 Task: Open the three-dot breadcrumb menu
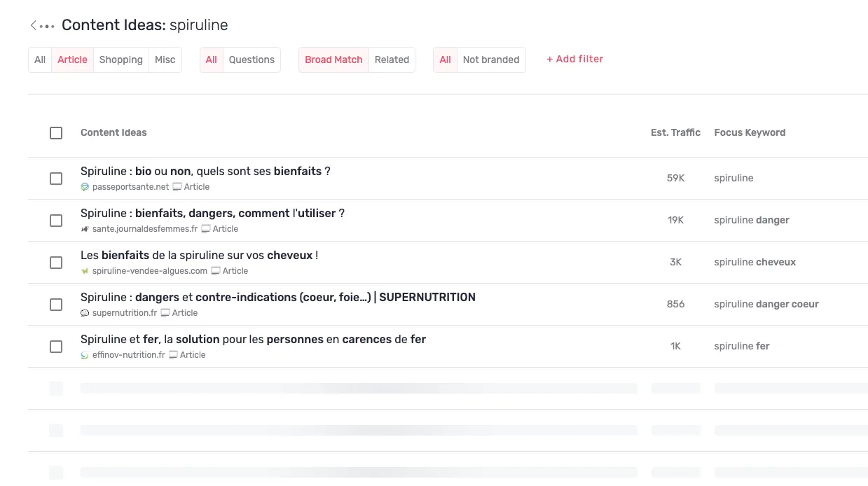pyautogui.click(x=47, y=27)
